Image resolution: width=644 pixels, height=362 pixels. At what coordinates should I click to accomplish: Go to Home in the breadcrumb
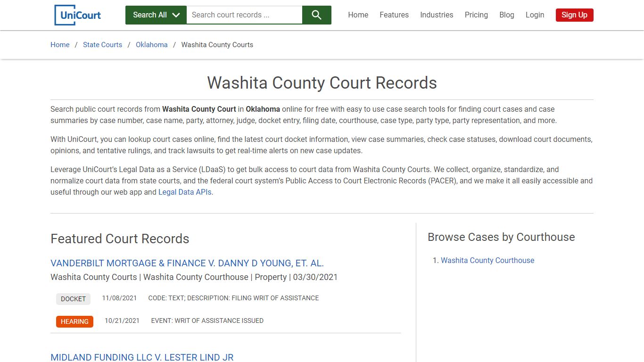pos(60,45)
